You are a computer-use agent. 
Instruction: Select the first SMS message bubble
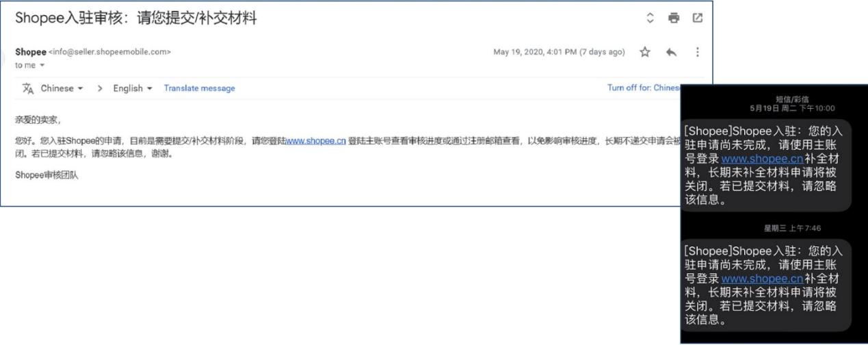766,164
